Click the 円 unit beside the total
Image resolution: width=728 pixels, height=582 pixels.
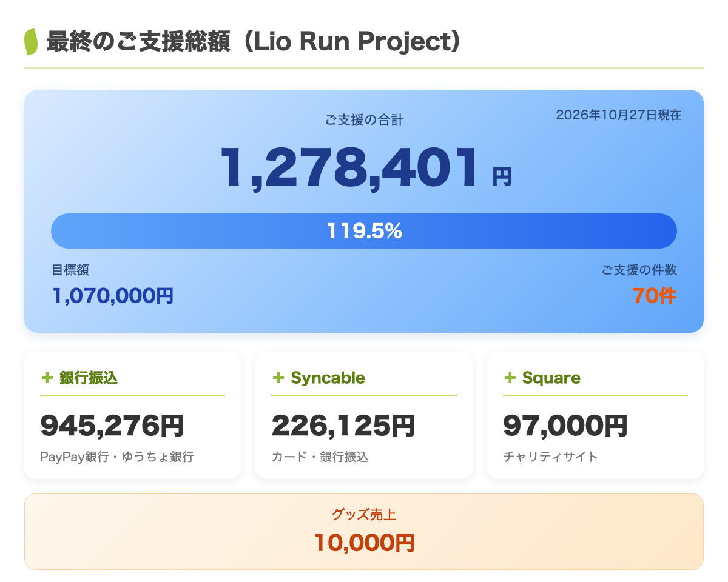click(x=502, y=177)
